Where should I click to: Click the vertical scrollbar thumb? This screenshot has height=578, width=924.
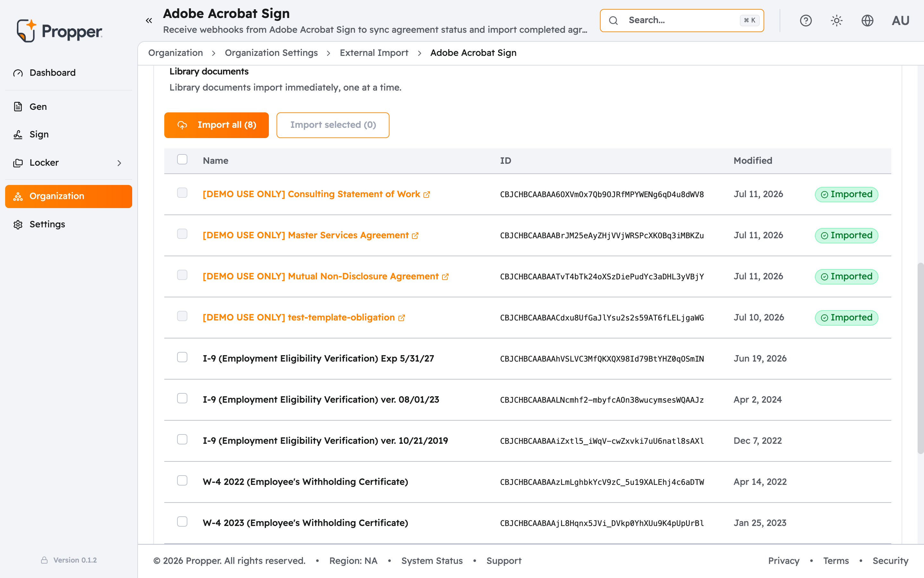[x=920, y=358]
